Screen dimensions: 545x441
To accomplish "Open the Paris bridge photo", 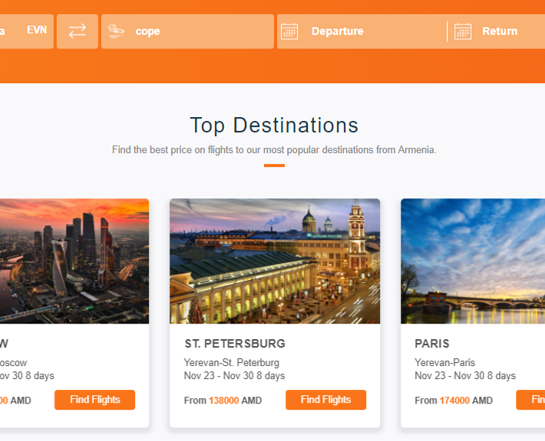I will pos(473,261).
